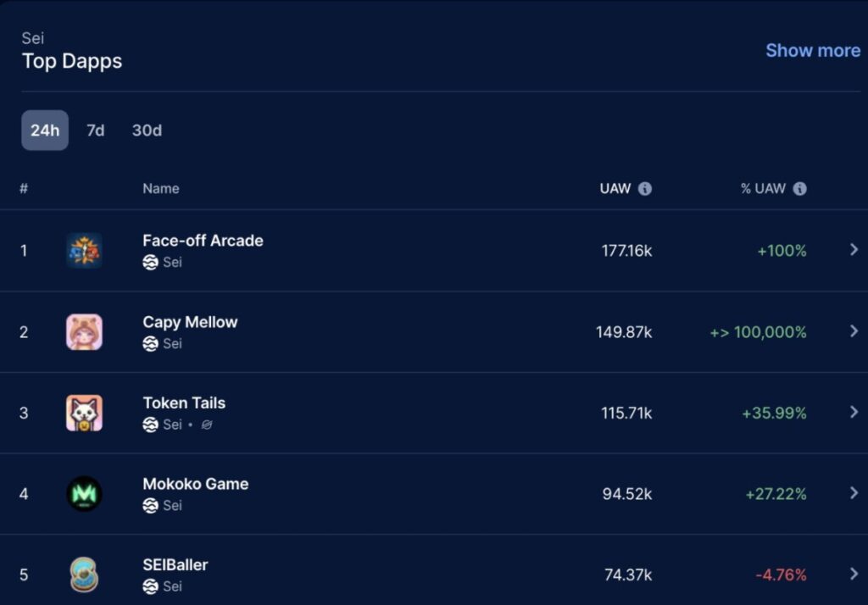This screenshot has width=868, height=605.
Task: Switch to the 7d time range
Action: coord(96,130)
